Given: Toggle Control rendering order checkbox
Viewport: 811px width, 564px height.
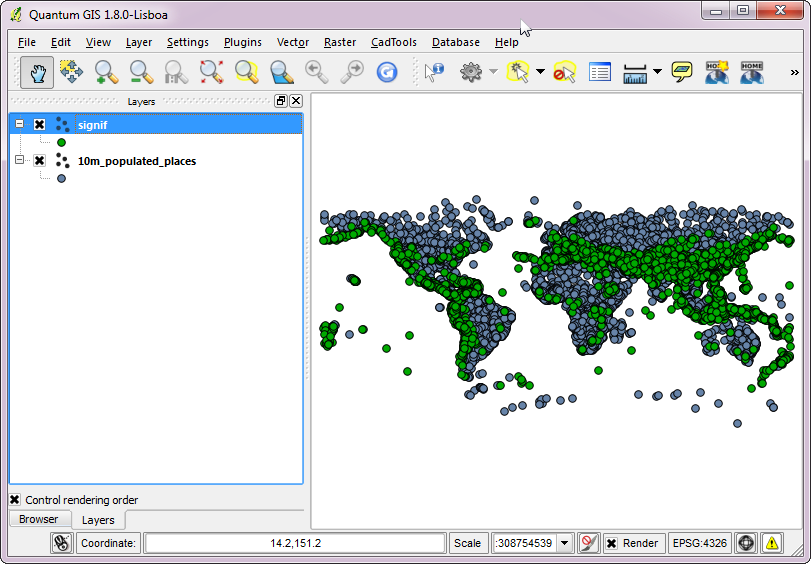Looking at the screenshot, I should (x=14, y=500).
